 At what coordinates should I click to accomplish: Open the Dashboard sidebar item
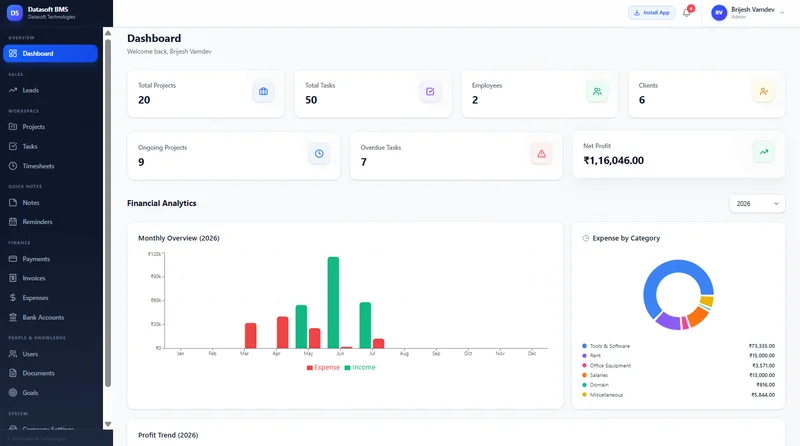(x=50, y=54)
